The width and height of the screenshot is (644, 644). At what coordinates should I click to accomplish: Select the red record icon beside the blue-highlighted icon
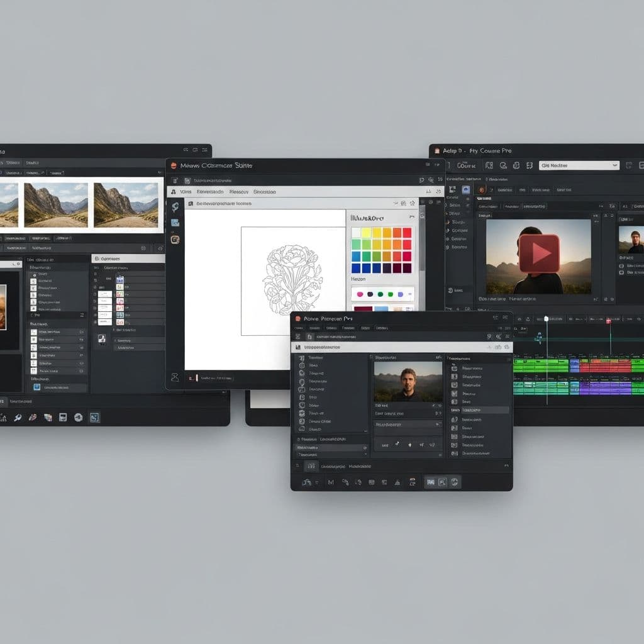[x=481, y=189]
